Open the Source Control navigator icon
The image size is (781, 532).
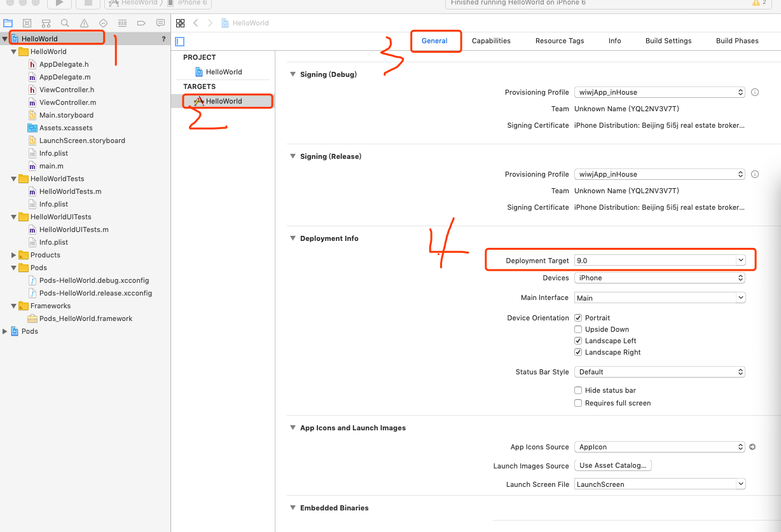pos(27,23)
